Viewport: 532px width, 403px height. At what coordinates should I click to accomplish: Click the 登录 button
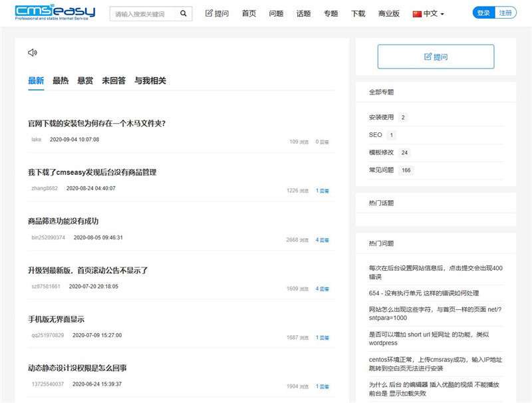(x=483, y=13)
